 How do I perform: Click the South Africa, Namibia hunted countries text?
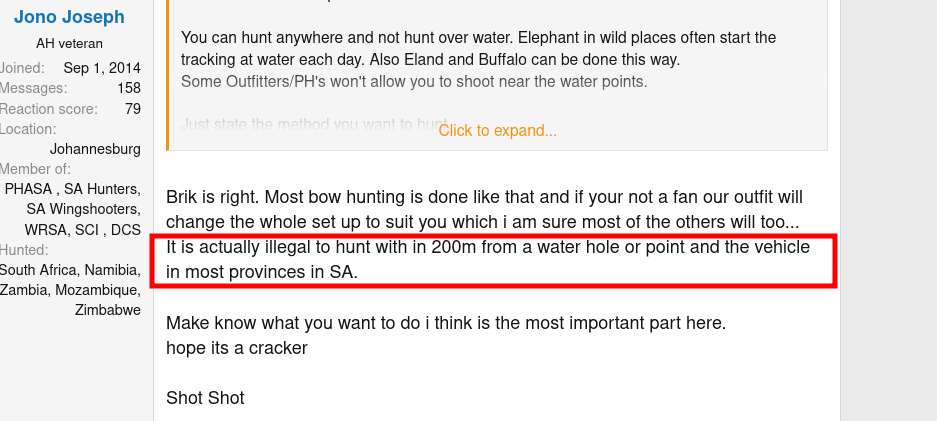coord(71,270)
